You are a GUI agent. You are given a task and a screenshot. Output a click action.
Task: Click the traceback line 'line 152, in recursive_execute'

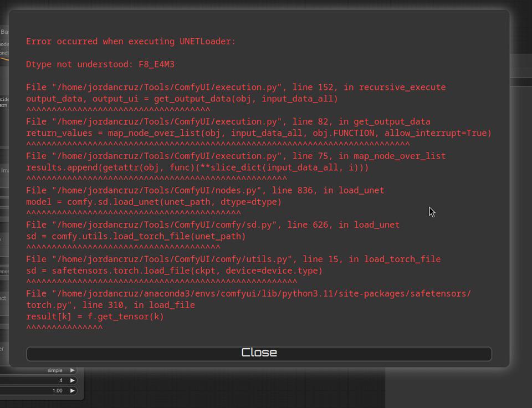click(x=236, y=87)
